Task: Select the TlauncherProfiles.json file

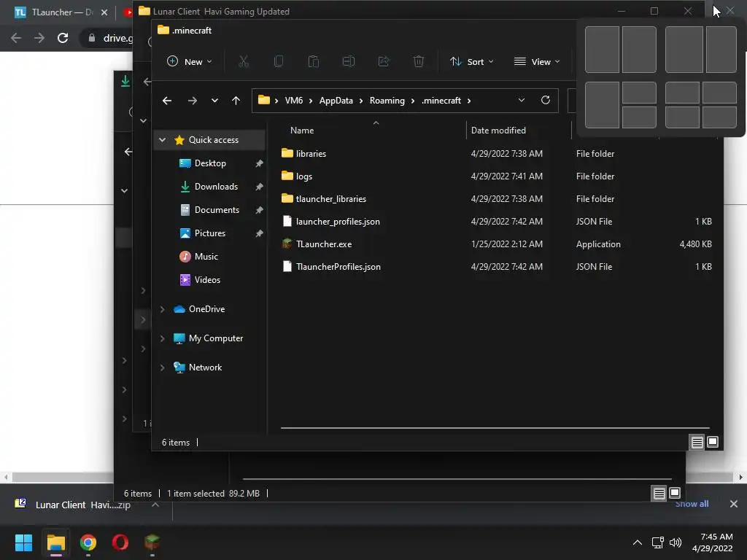Action: [x=338, y=267]
